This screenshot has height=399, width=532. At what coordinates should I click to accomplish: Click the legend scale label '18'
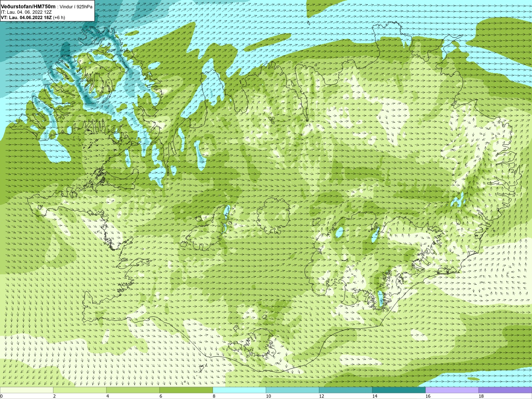[481, 396]
